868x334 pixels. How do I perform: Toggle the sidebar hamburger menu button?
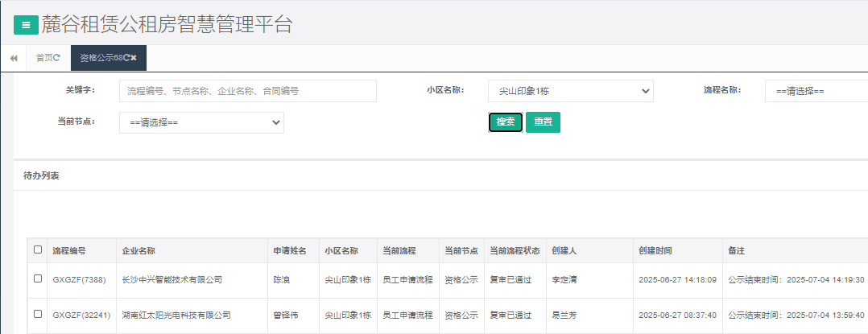(x=26, y=25)
